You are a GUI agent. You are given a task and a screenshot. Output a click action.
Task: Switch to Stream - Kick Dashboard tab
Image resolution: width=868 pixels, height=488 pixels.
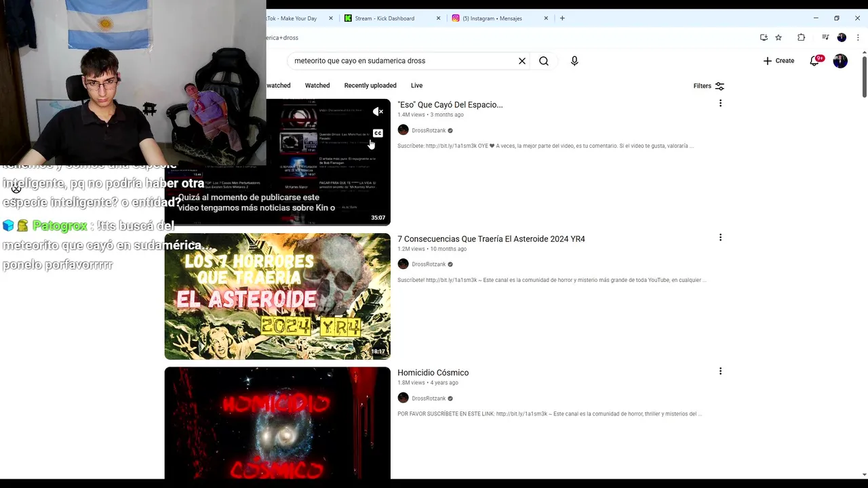(x=384, y=18)
